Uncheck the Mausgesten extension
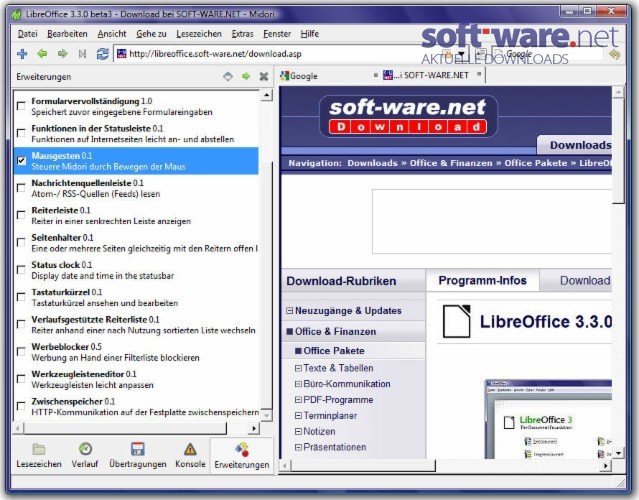This screenshot has width=639, height=500. click(21, 161)
